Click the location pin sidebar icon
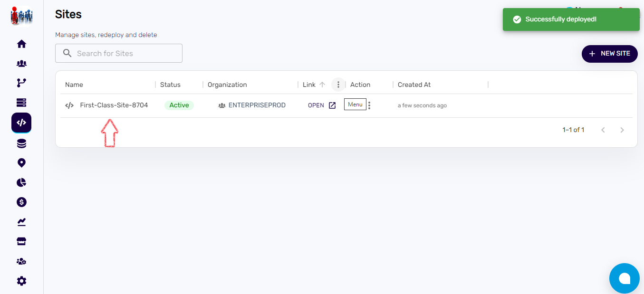The image size is (644, 294). click(21, 163)
